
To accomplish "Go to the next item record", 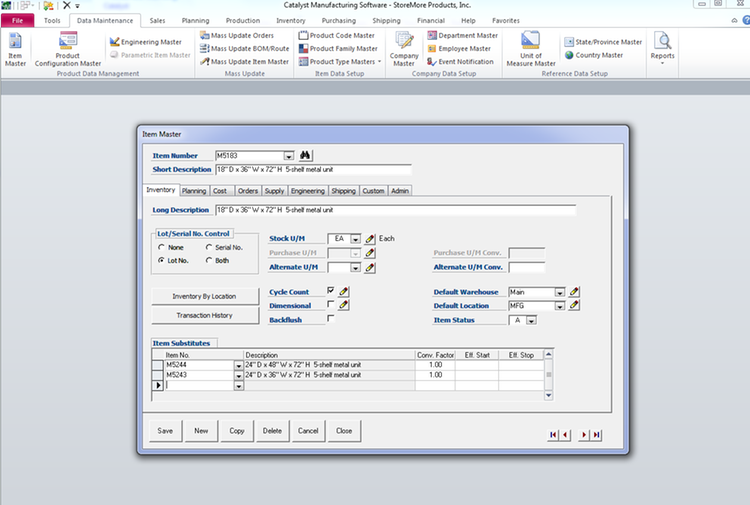I will tap(584, 435).
